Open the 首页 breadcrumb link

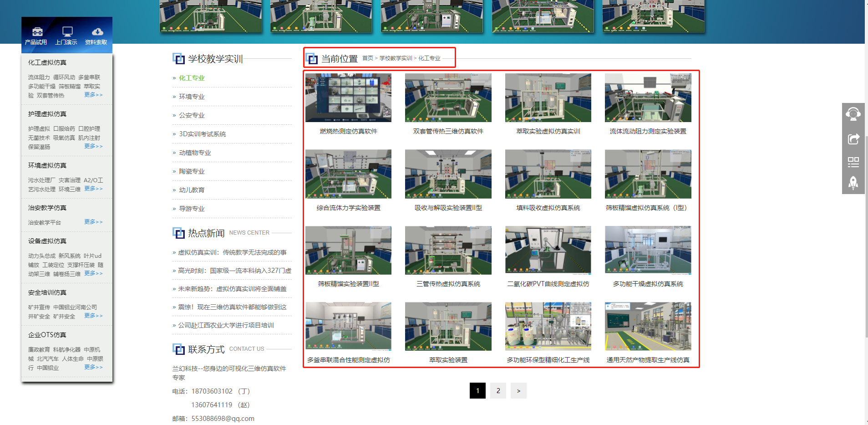click(x=367, y=58)
